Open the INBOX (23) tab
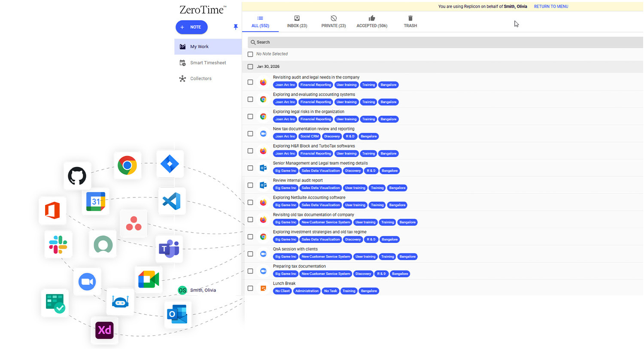Screen dimensions: 644x349 click(297, 22)
